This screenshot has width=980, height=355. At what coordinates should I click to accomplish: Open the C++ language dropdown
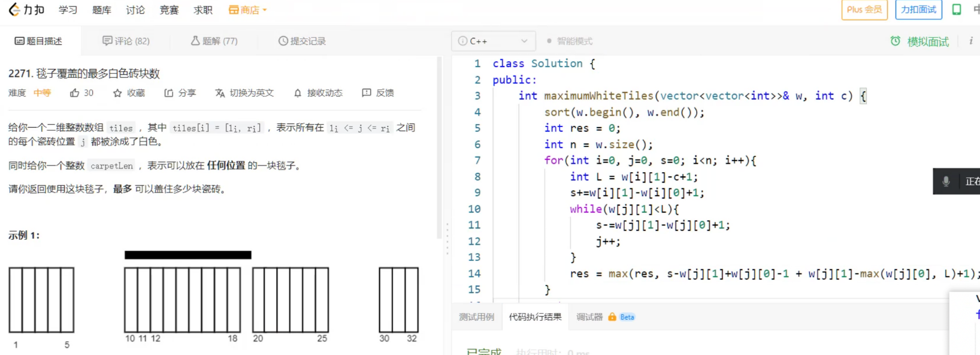tap(493, 41)
